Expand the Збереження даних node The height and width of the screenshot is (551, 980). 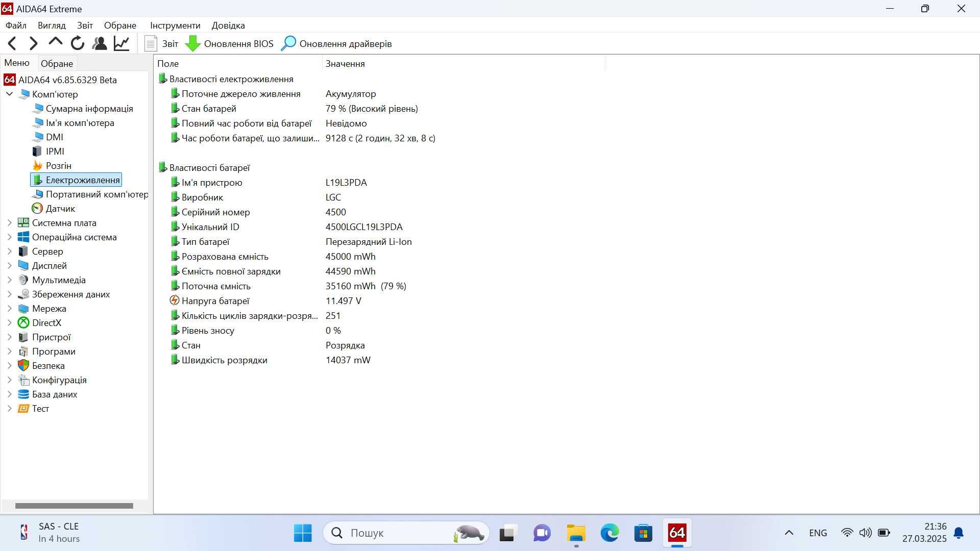pos(9,294)
